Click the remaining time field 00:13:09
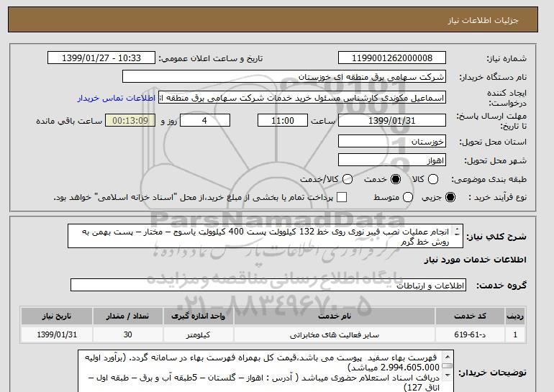554x392 pixels. tap(130, 120)
